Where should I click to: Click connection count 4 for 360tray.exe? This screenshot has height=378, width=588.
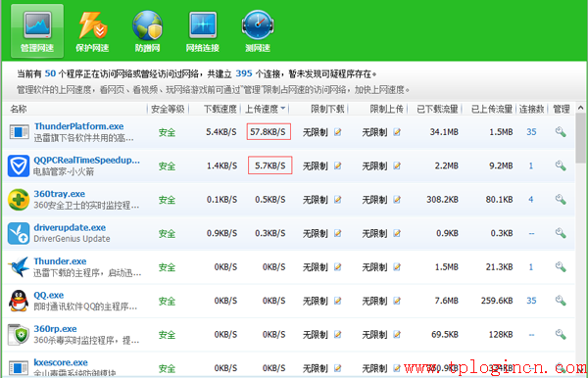click(531, 200)
